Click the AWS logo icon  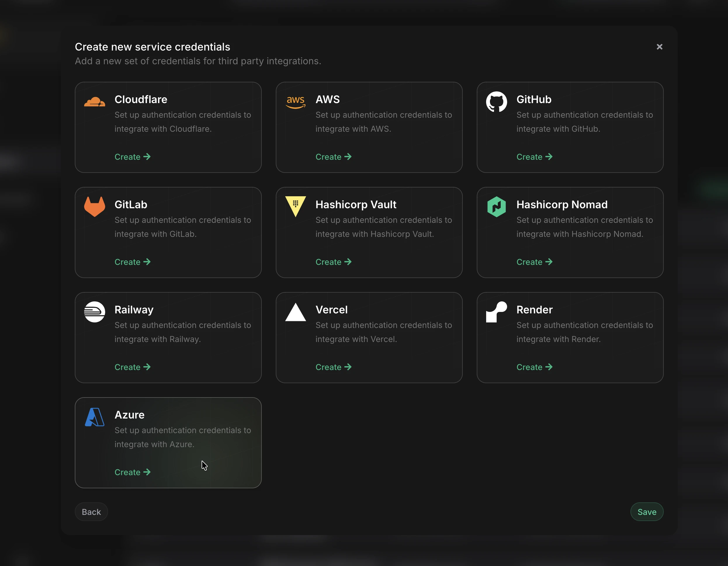[x=295, y=102]
